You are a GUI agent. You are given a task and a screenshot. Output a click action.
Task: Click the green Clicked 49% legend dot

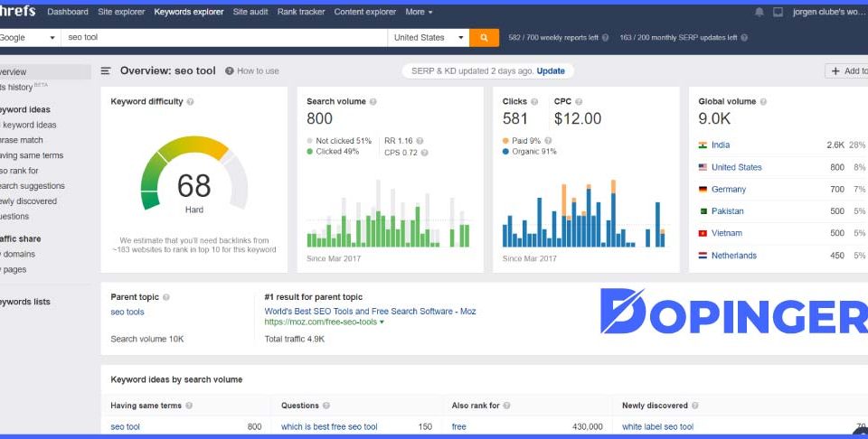[310, 152]
